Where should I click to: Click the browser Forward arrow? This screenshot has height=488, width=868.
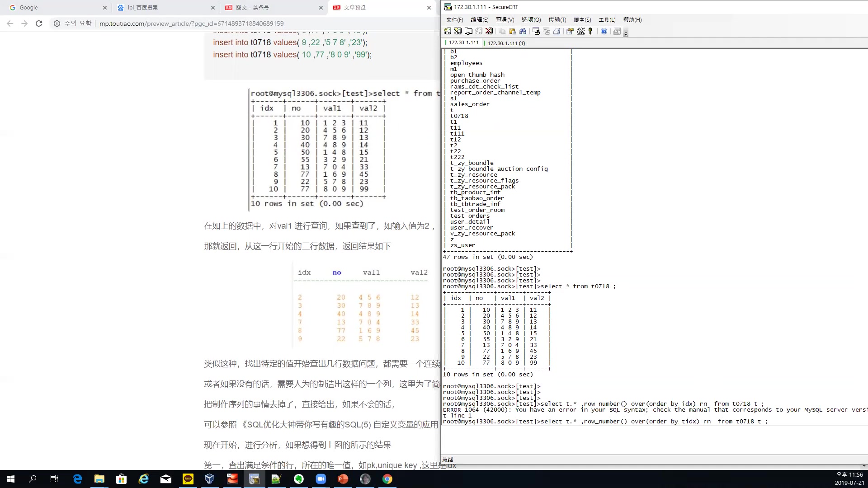[24, 23]
